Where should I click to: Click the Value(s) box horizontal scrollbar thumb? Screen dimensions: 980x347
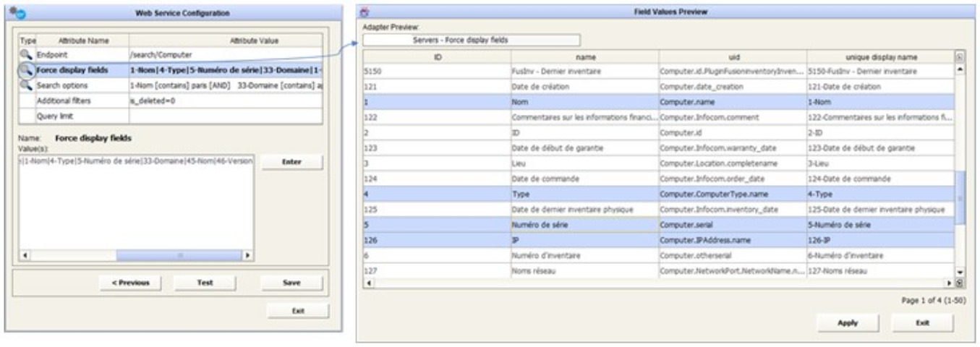(x=179, y=256)
